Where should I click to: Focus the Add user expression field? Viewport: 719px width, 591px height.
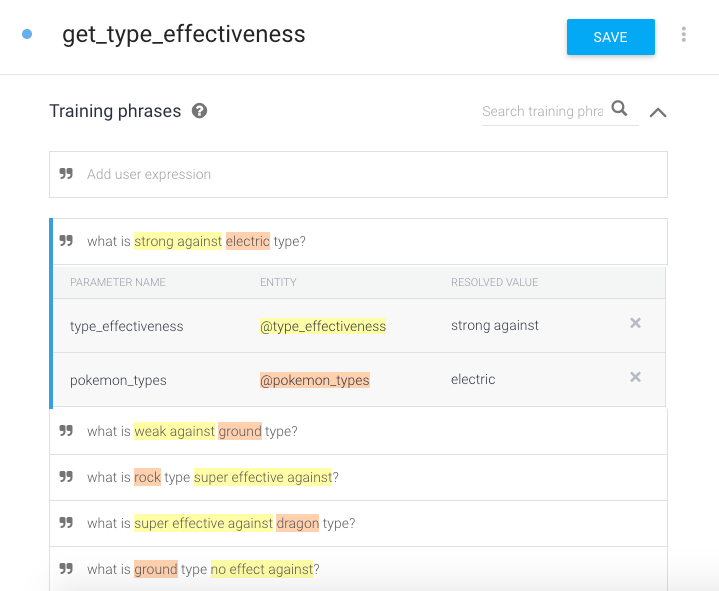(x=370, y=174)
